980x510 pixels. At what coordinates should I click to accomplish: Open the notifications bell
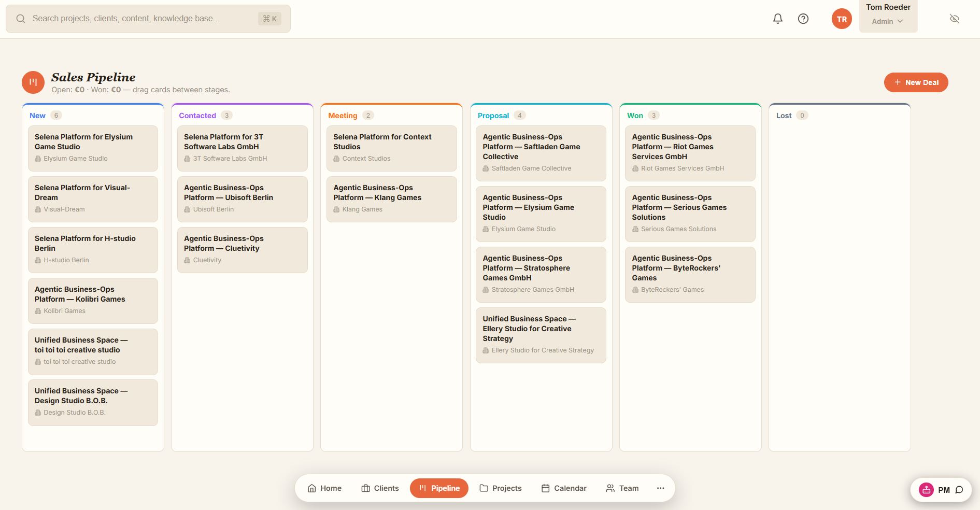777,19
